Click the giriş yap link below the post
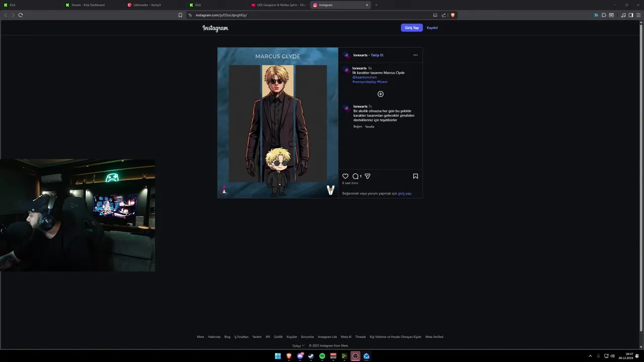Screen dimensions: 644x362 [x=405, y=194]
